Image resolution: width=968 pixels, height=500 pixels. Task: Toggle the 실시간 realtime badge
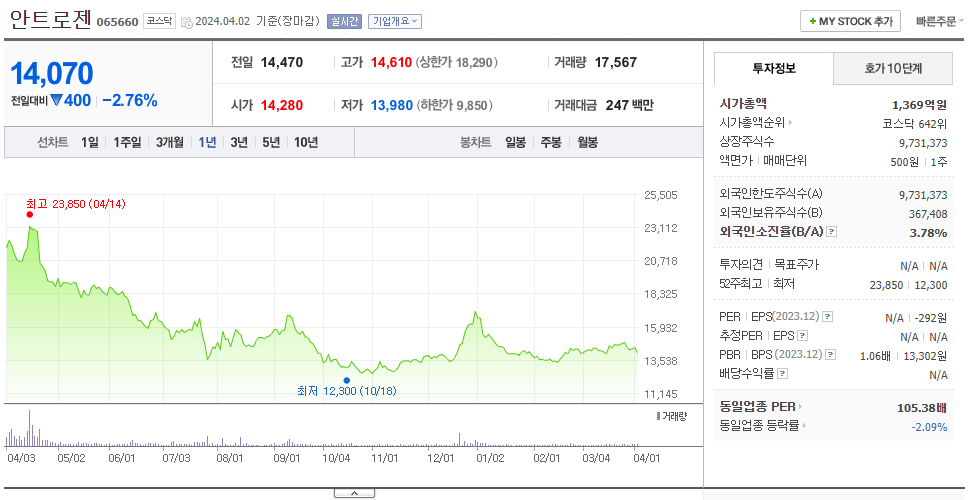coord(344,22)
